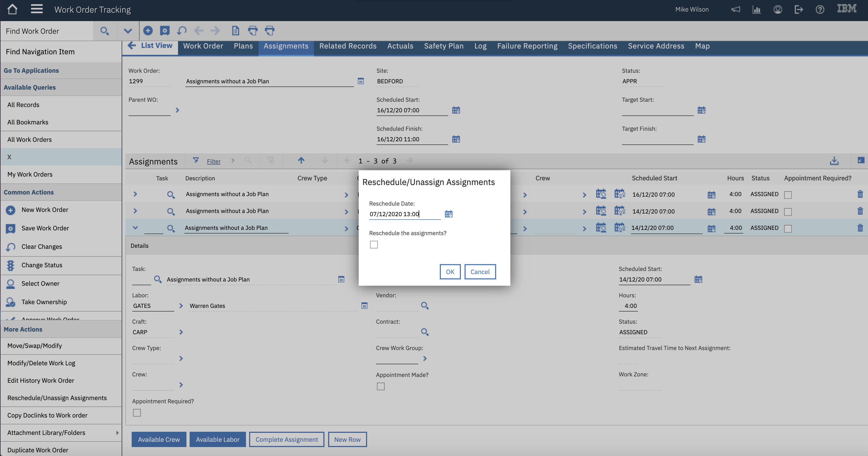
Task: Open Reschedule Date calendar picker
Action: tap(448, 214)
